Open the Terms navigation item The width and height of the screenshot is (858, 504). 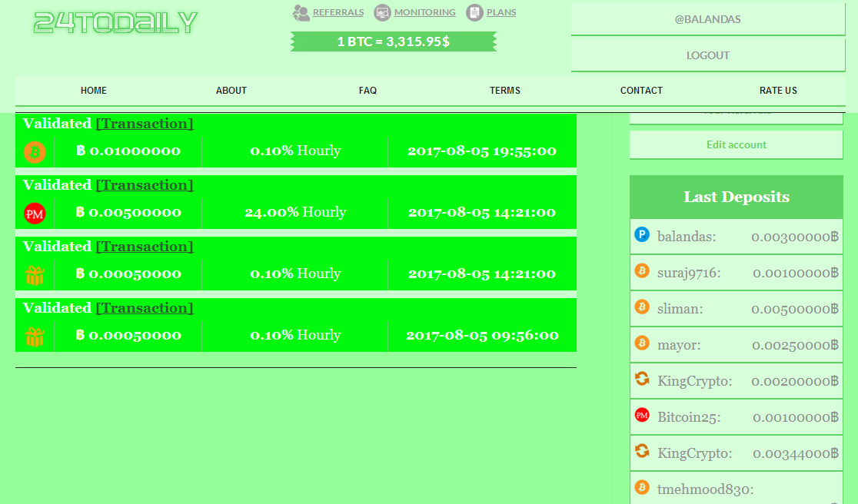[505, 91]
